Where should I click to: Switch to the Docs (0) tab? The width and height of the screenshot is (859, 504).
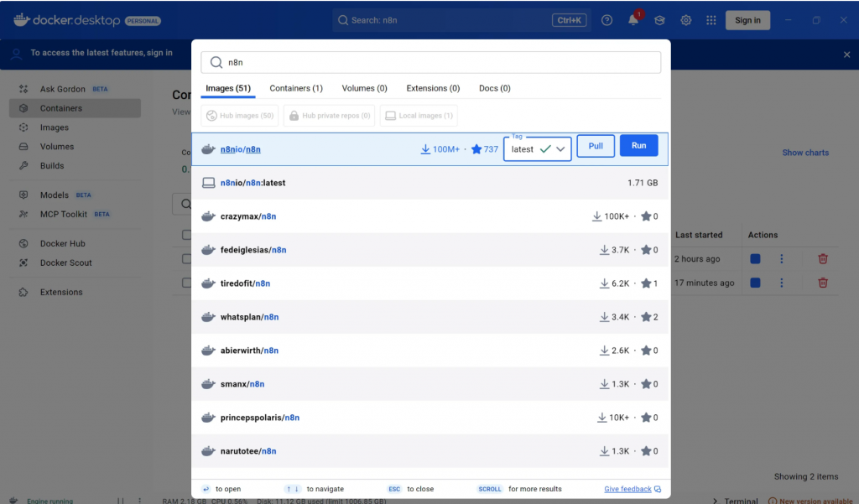tap(495, 88)
